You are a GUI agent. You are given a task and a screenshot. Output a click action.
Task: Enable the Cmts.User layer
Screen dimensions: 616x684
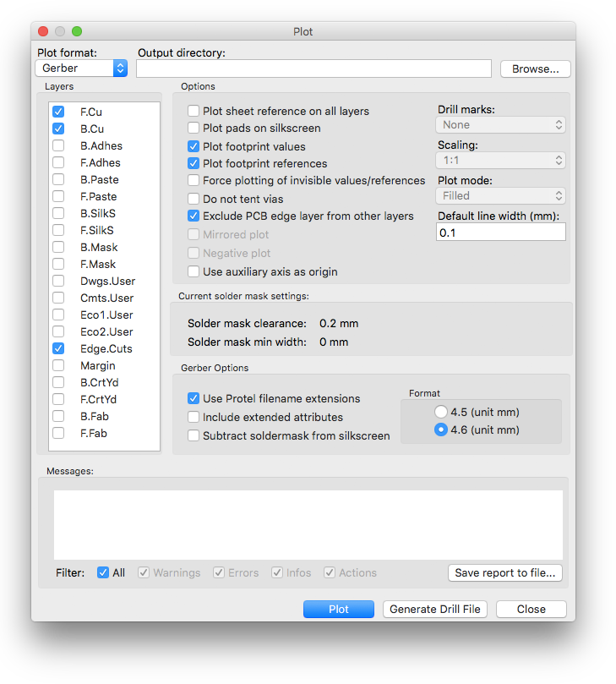(58, 298)
